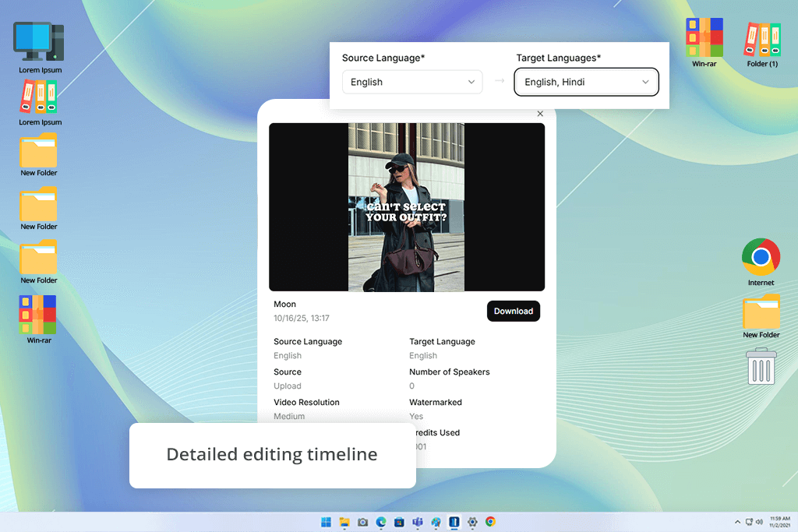Click the Watermarked label
Viewport: 798px width, 532px height.
pos(436,402)
